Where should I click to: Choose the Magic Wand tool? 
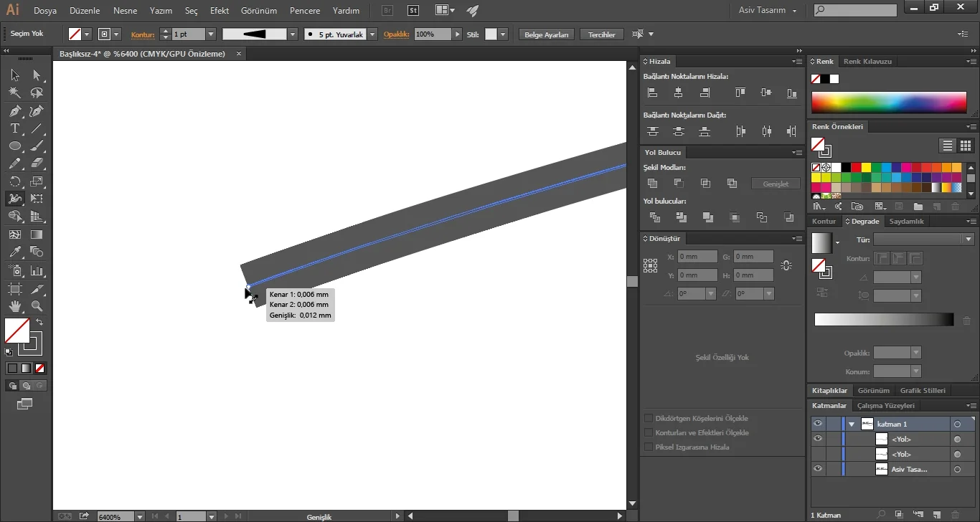tap(14, 93)
